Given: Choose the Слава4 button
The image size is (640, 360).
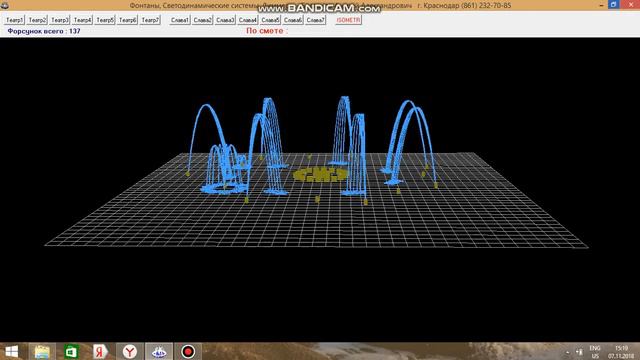Looking at the screenshot, I should 248,20.
